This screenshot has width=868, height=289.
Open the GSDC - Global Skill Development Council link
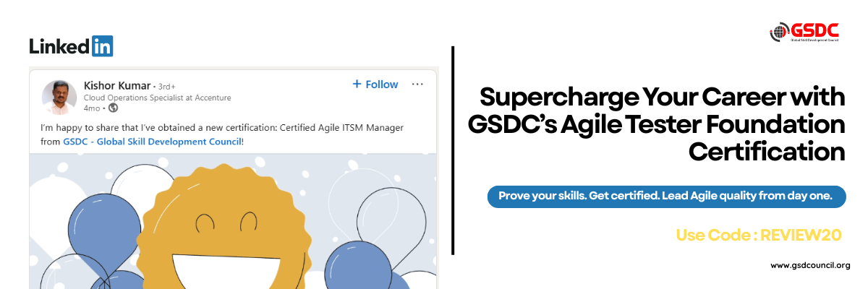152,142
